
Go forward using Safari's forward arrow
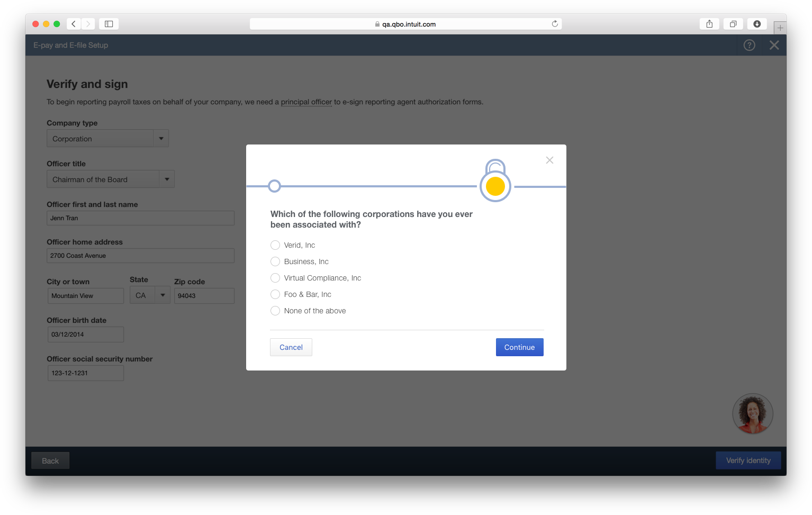[88, 24]
